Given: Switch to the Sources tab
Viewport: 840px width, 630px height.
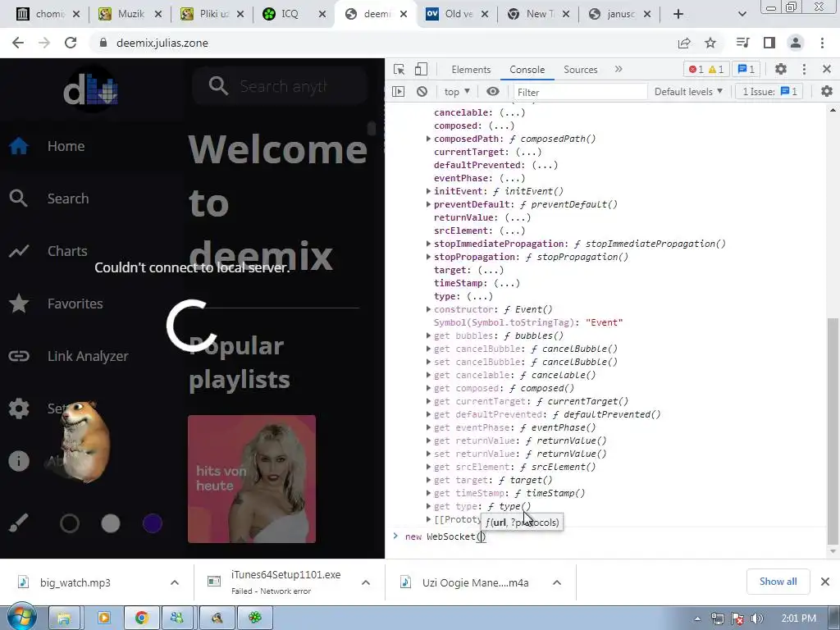Looking at the screenshot, I should point(580,70).
